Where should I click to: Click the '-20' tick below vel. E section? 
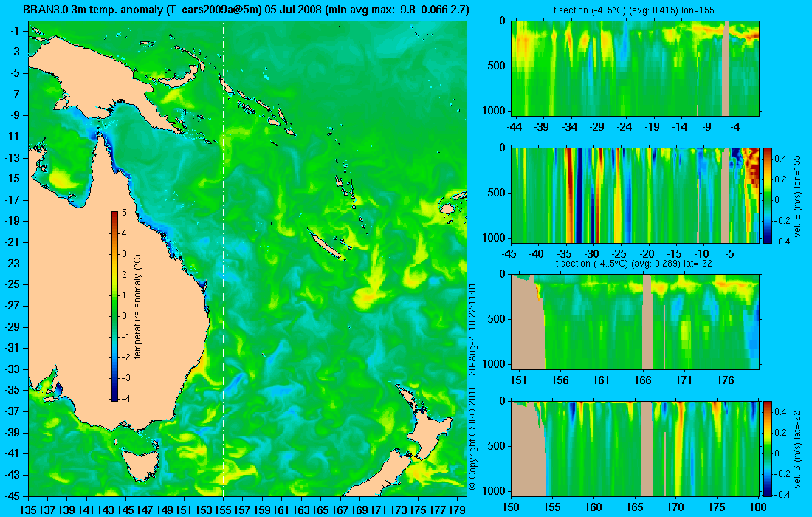pyautogui.click(x=647, y=254)
